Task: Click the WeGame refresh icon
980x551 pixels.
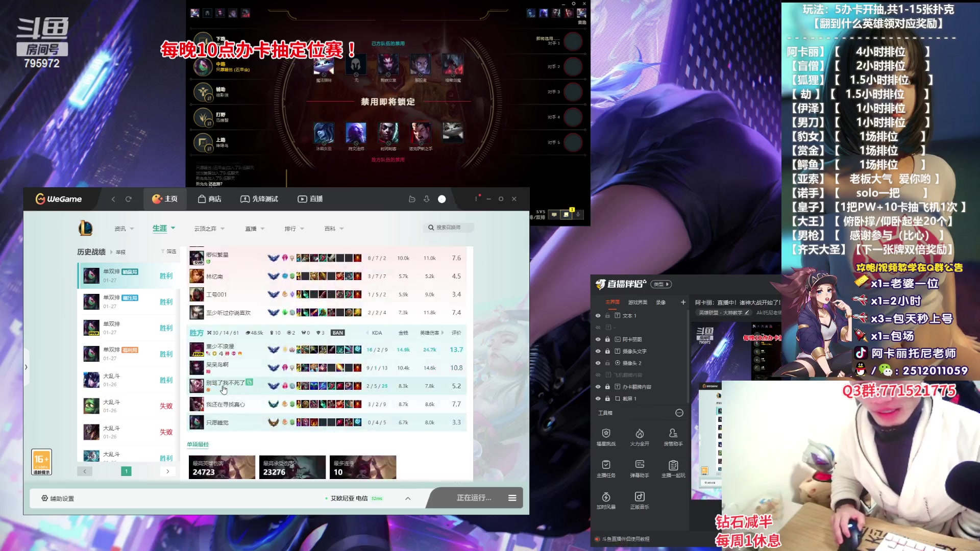Action: (x=129, y=199)
